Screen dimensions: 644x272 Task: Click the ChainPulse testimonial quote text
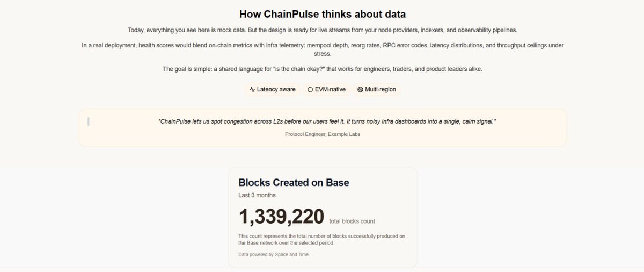327,122
